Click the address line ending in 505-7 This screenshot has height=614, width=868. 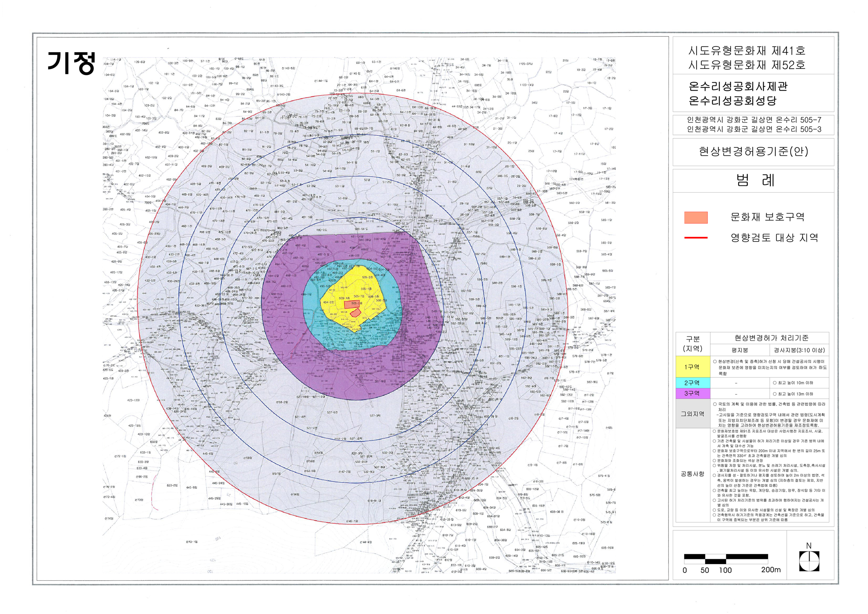coord(754,120)
